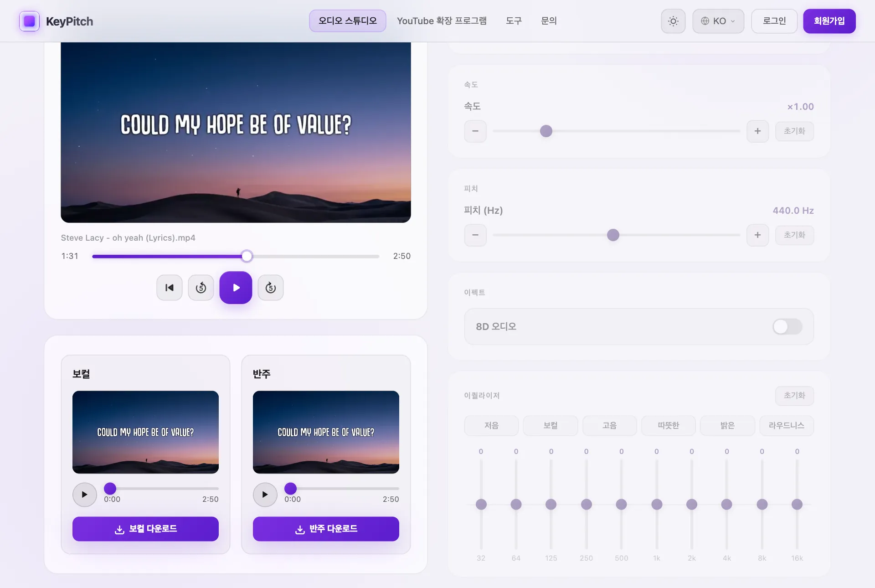Click the 속도 speed slider handle

point(546,131)
